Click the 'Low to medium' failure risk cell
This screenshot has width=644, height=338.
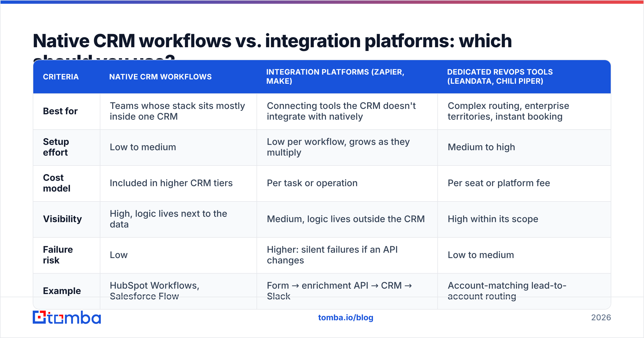click(x=481, y=255)
